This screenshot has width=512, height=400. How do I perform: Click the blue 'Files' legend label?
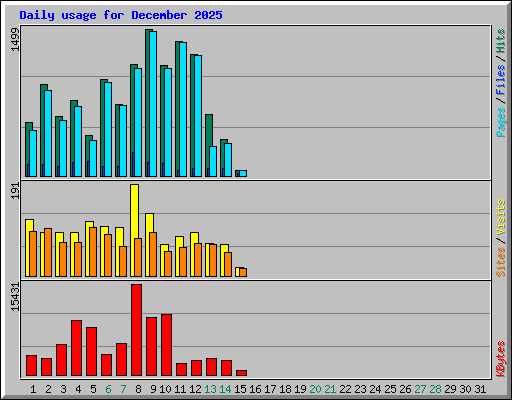(501, 79)
